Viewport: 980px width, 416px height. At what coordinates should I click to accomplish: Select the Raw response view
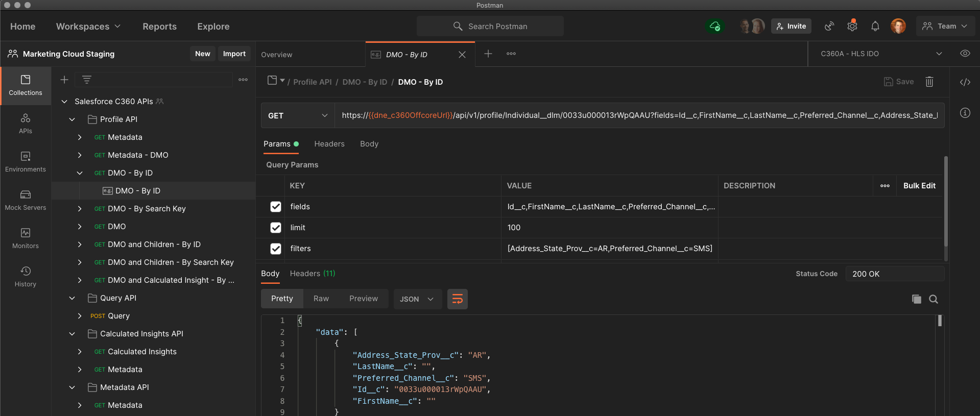click(321, 299)
